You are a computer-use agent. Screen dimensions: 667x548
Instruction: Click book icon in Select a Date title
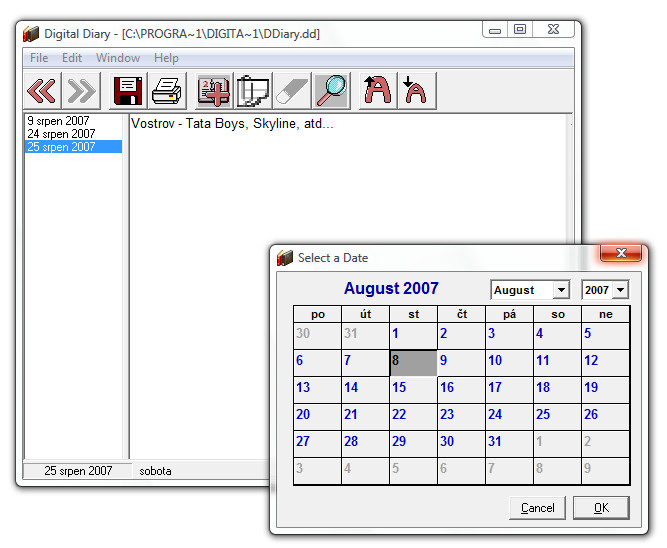tap(285, 258)
